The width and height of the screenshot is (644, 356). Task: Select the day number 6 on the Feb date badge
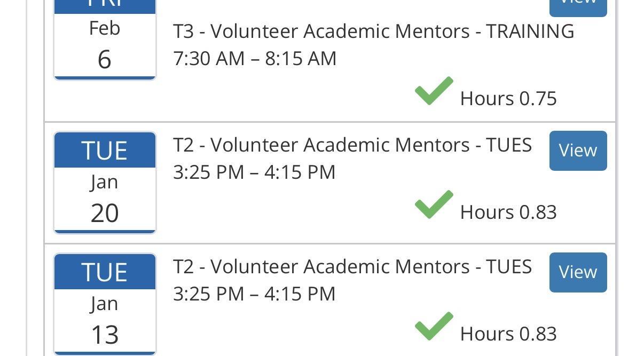point(105,59)
